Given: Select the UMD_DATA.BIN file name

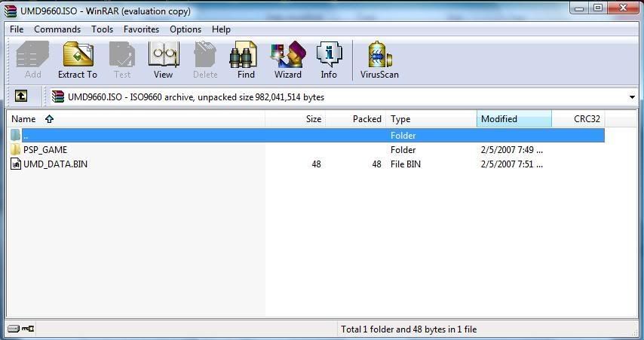Looking at the screenshot, I should tap(56, 164).
